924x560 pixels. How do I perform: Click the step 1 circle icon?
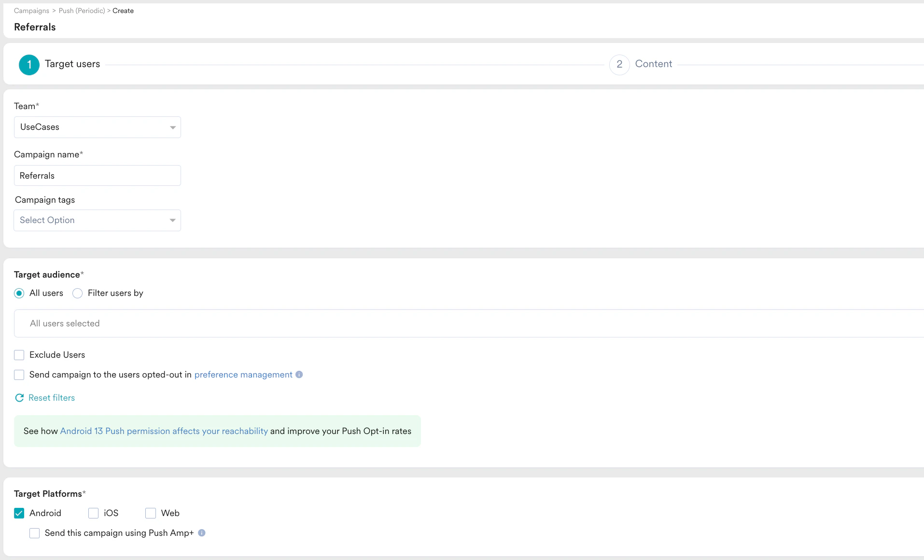[x=29, y=64]
